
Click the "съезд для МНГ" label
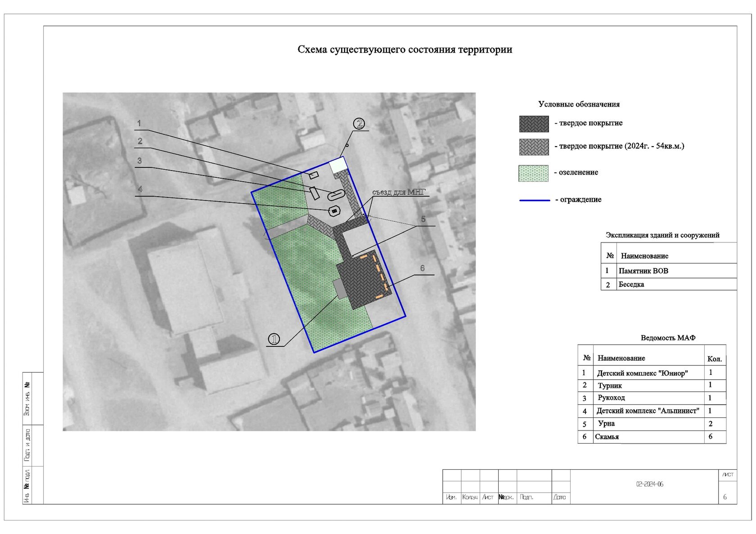[399, 192]
